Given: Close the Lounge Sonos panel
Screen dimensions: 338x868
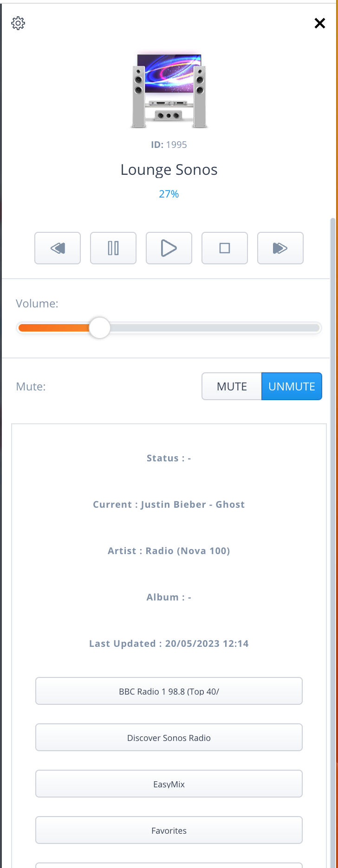Looking at the screenshot, I should [320, 23].
